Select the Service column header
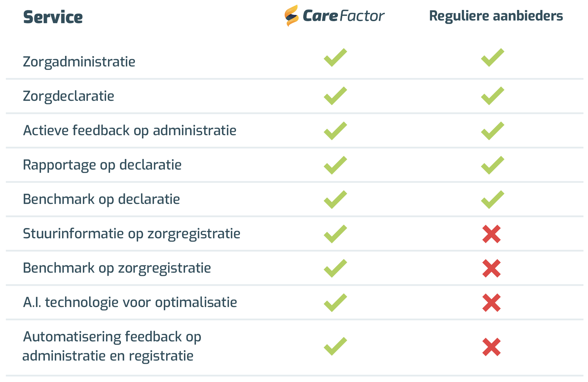 click(53, 17)
